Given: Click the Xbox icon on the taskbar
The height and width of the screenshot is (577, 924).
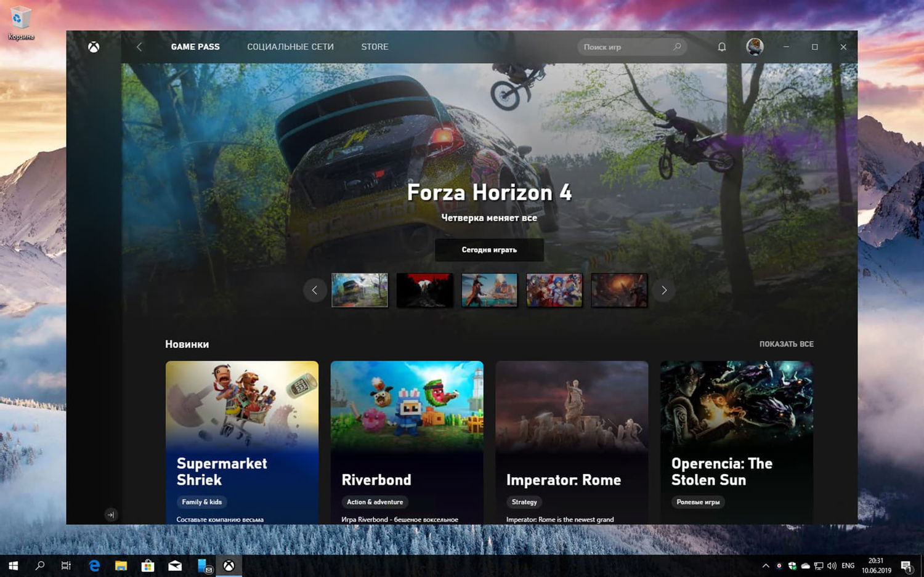Looking at the screenshot, I should 229,565.
